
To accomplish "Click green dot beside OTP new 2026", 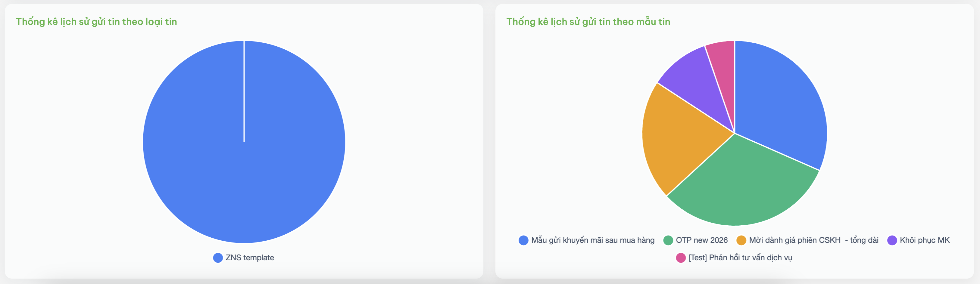I will pos(668,240).
